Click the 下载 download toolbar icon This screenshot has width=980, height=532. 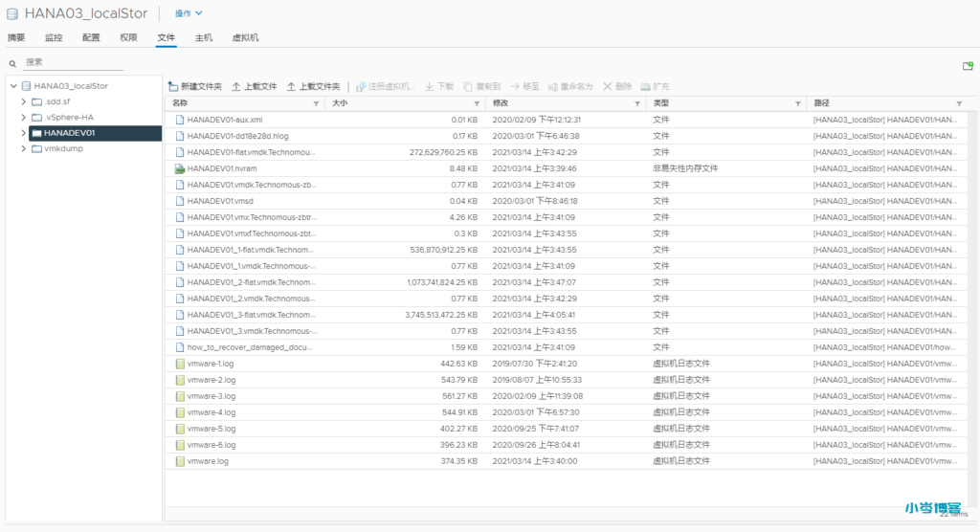click(430, 86)
